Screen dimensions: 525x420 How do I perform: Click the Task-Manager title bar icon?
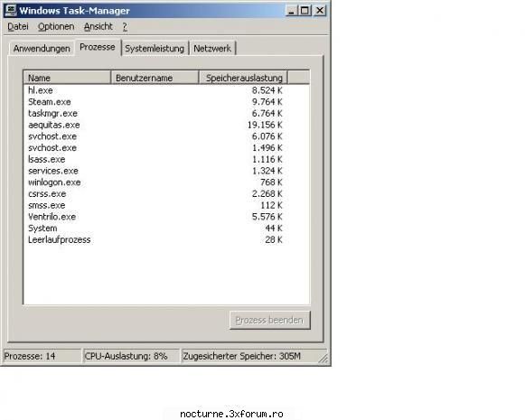11,10
